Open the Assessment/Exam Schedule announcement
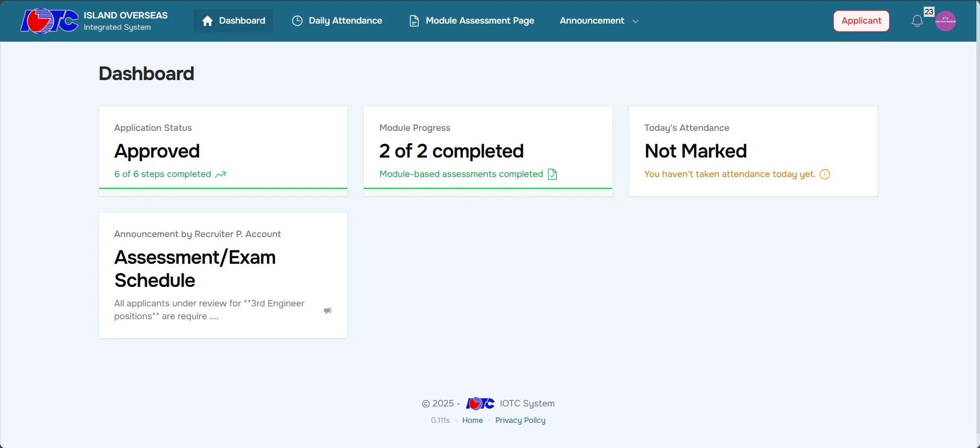The height and width of the screenshot is (448, 980). (x=195, y=268)
